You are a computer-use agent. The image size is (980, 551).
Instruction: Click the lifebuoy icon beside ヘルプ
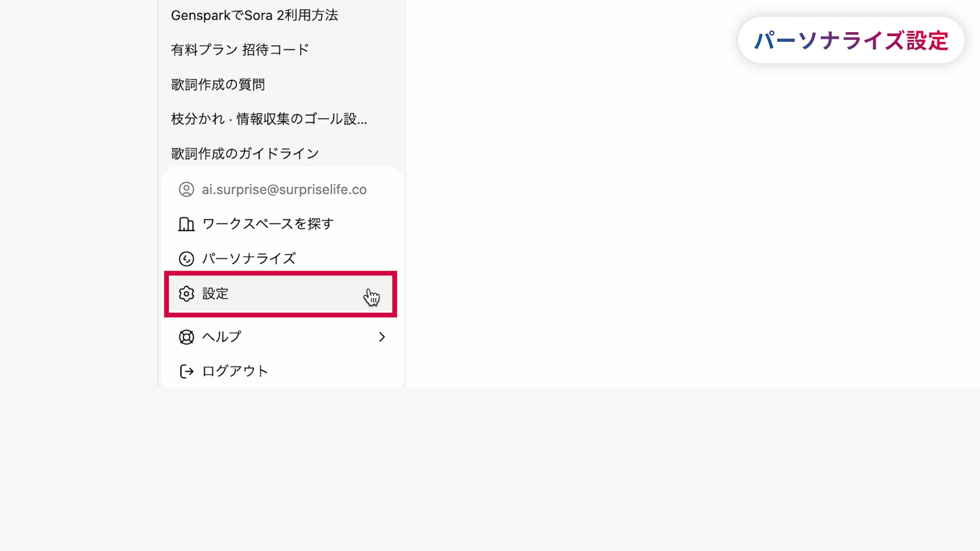[186, 337]
